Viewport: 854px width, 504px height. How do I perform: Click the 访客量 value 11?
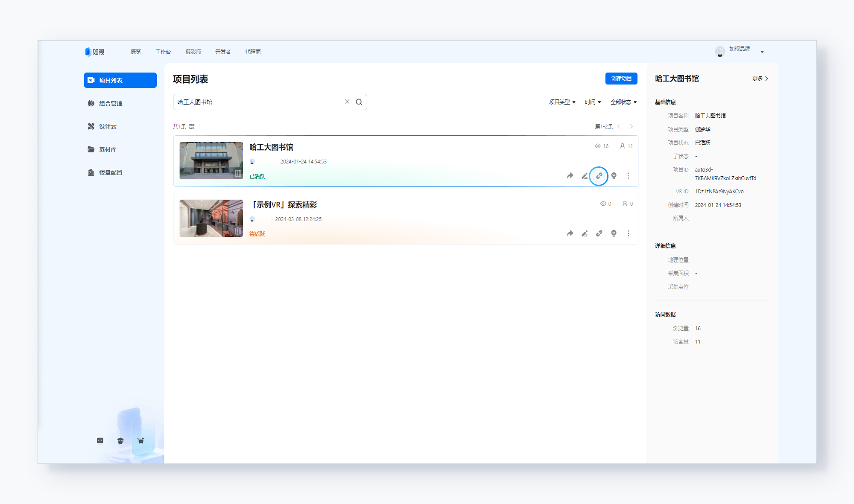click(x=698, y=341)
